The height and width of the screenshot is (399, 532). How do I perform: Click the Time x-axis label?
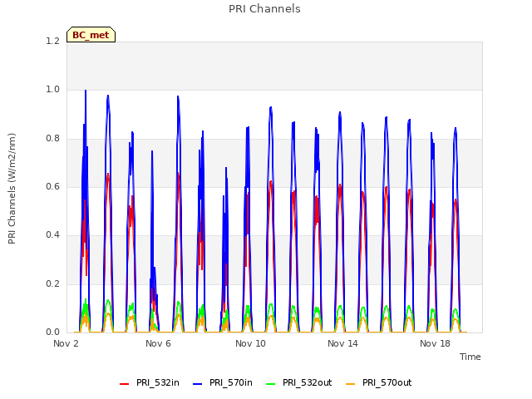470,357
